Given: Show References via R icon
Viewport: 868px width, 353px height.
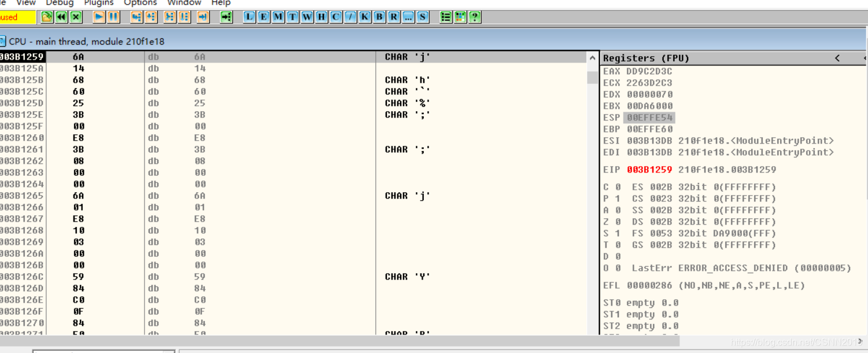Looking at the screenshot, I should (x=394, y=17).
